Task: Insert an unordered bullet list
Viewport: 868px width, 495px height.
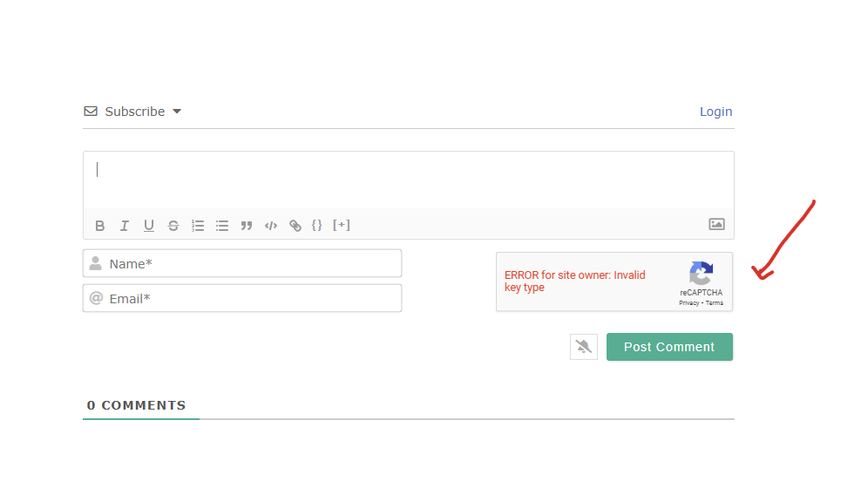Action: (x=222, y=226)
